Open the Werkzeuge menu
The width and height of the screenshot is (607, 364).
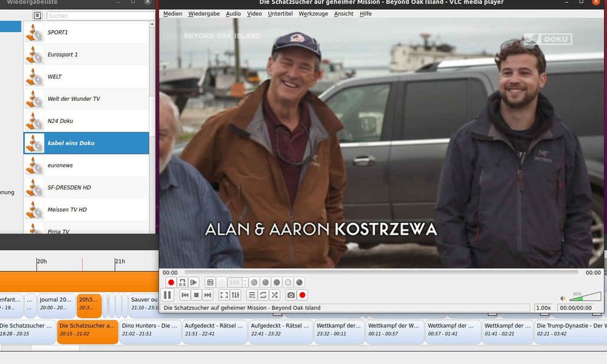click(x=313, y=13)
